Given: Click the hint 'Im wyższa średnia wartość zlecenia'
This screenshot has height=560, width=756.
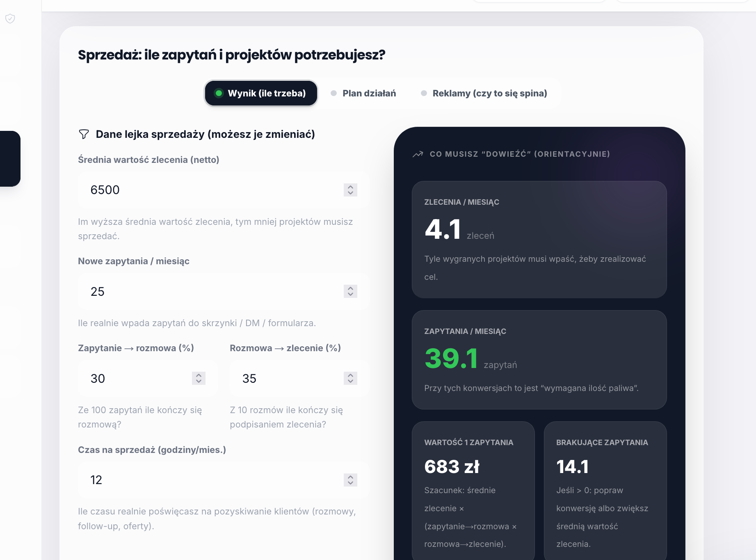Looking at the screenshot, I should pos(215,229).
